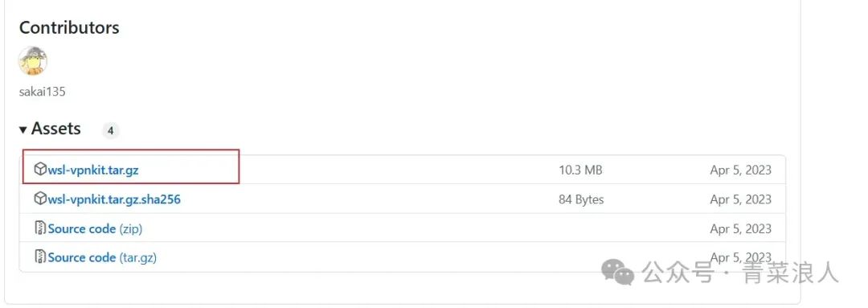Open the sakai135 username text
Viewport: 868px width, 308px height.
(x=42, y=92)
